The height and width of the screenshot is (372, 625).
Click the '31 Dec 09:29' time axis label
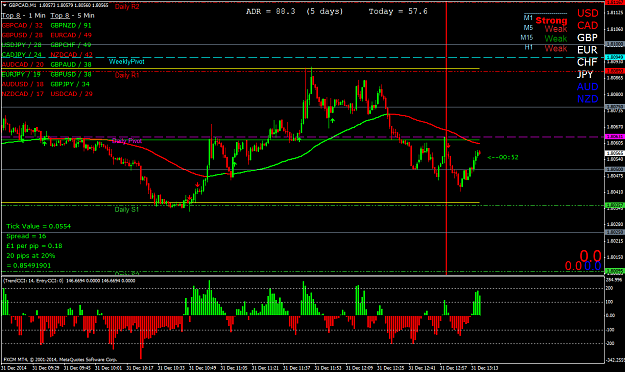[46, 368]
